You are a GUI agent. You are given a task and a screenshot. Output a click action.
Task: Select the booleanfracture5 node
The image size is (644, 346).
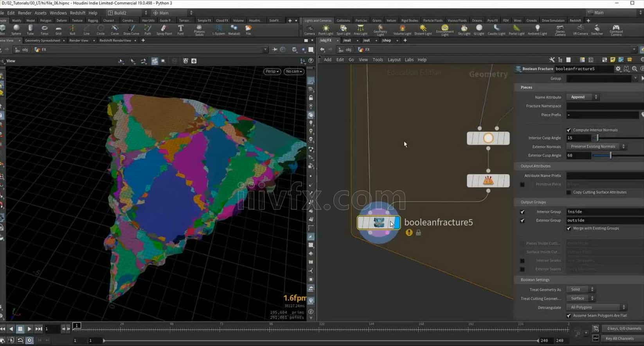[378, 223]
